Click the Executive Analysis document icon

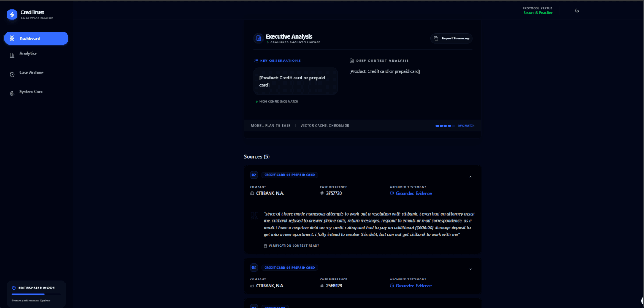coord(258,38)
